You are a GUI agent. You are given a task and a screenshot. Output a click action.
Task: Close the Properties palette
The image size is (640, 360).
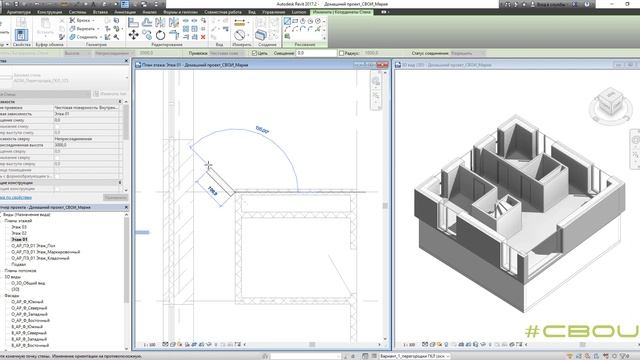click(126, 61)
